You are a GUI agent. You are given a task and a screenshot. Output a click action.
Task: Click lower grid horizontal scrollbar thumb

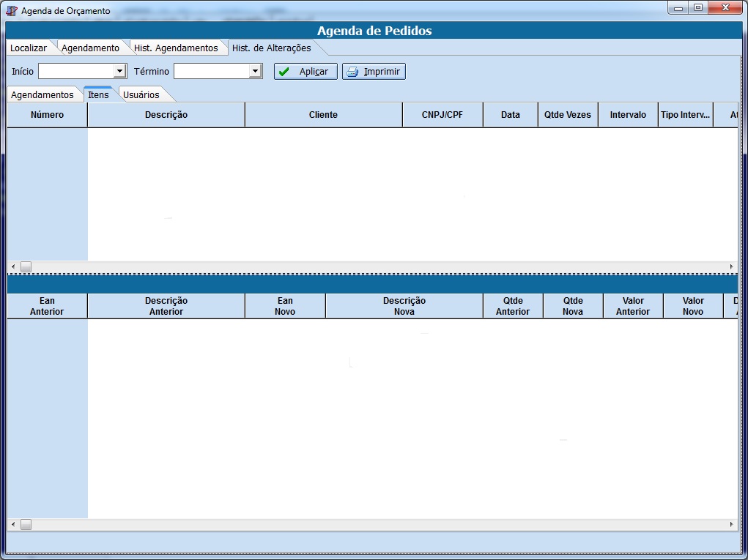26,525
